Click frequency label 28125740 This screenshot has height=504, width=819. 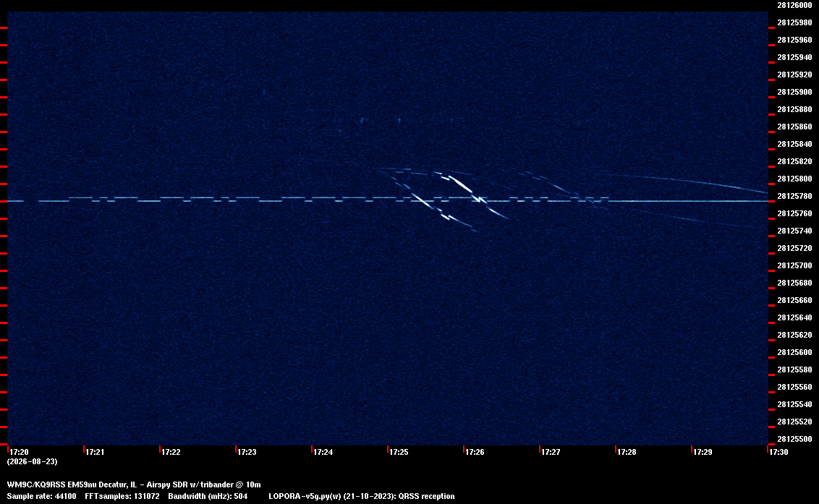(795, 231)
